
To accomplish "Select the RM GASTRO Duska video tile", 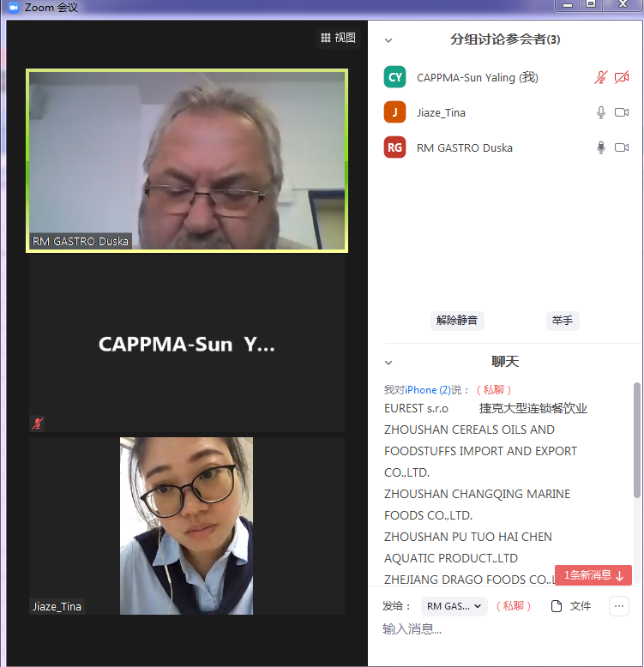I will click(x=187, y=161).
